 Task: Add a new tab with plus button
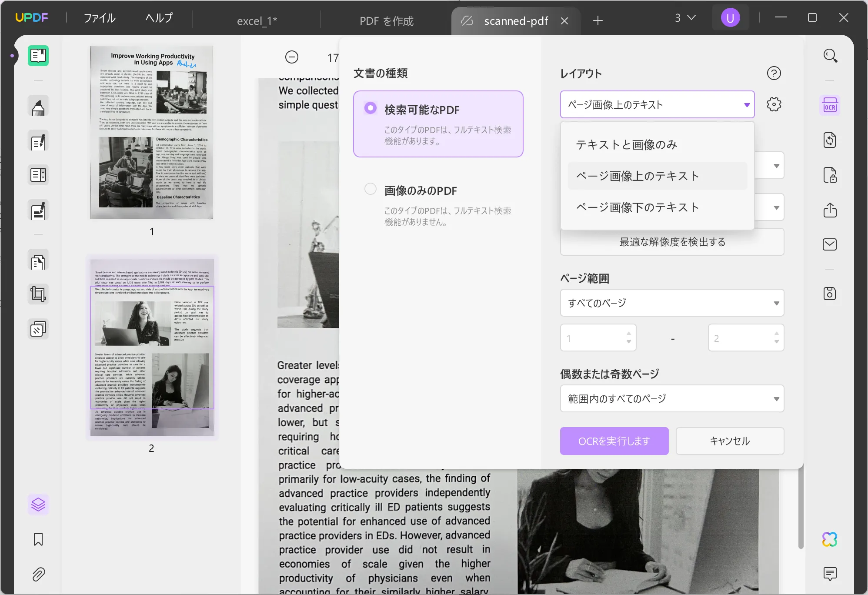(598, 20)
